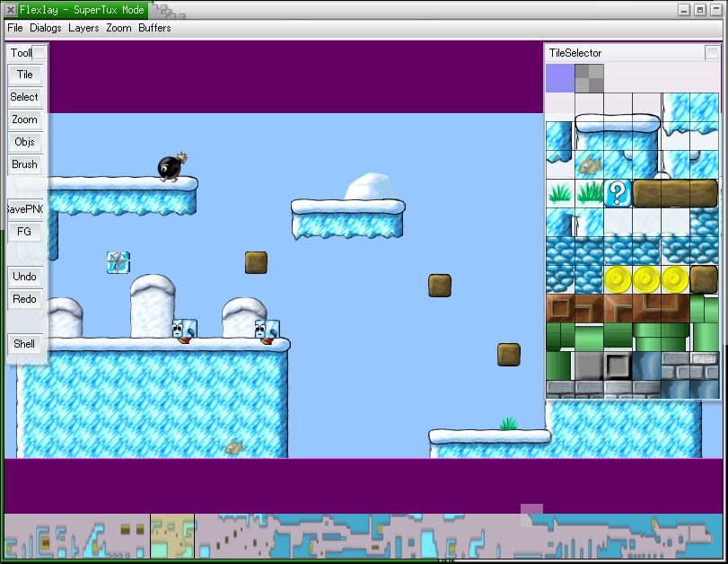Pick the last yellow coin tile
Image resolution: width=728 pixels, height=564 pixels.
(675, 279)
